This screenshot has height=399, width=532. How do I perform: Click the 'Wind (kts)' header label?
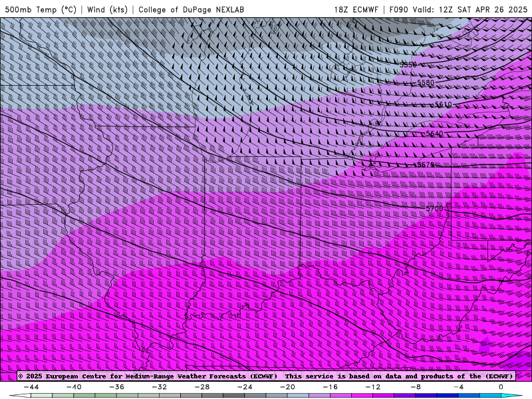[x=107, y=9]
